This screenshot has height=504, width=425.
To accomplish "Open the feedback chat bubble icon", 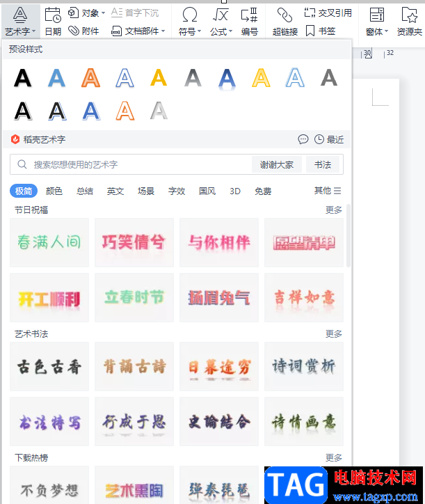I will (303, 139).
